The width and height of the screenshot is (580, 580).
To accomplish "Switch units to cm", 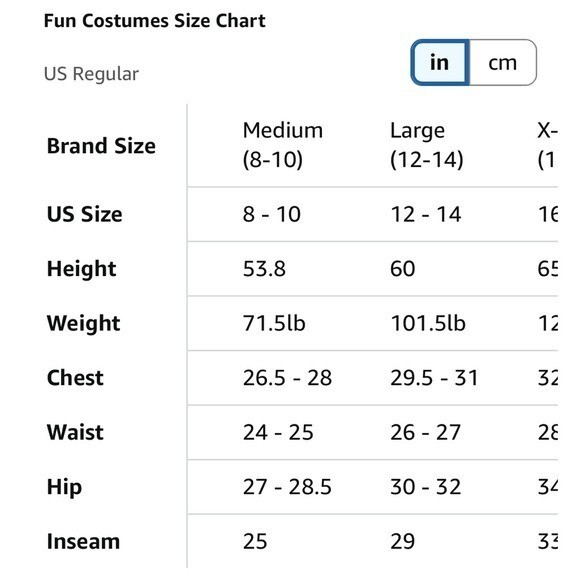I will coord(503,63).
